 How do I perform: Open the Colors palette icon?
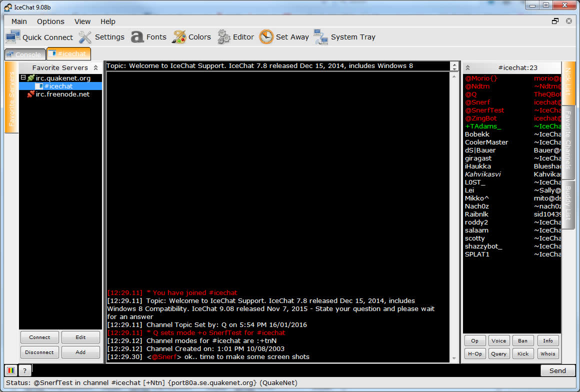click(179, 37)
